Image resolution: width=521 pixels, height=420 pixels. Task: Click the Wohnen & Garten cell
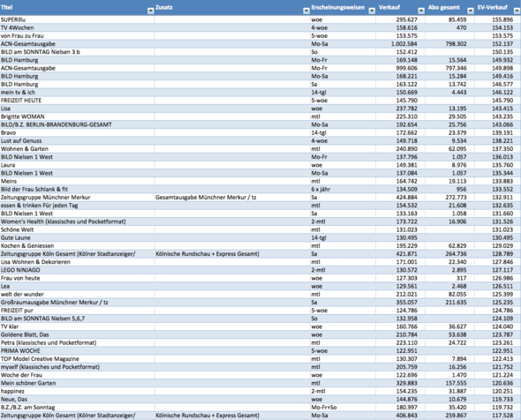[x=77, y=149]
